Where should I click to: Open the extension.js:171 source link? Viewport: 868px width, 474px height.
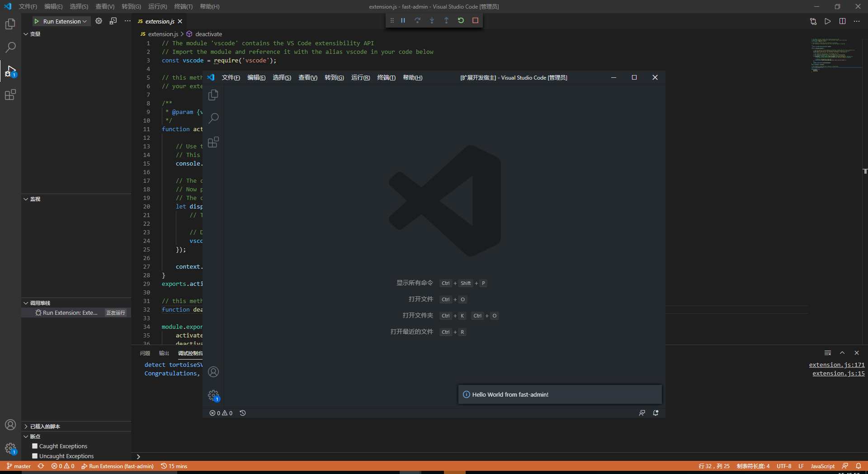coord(836,365)
